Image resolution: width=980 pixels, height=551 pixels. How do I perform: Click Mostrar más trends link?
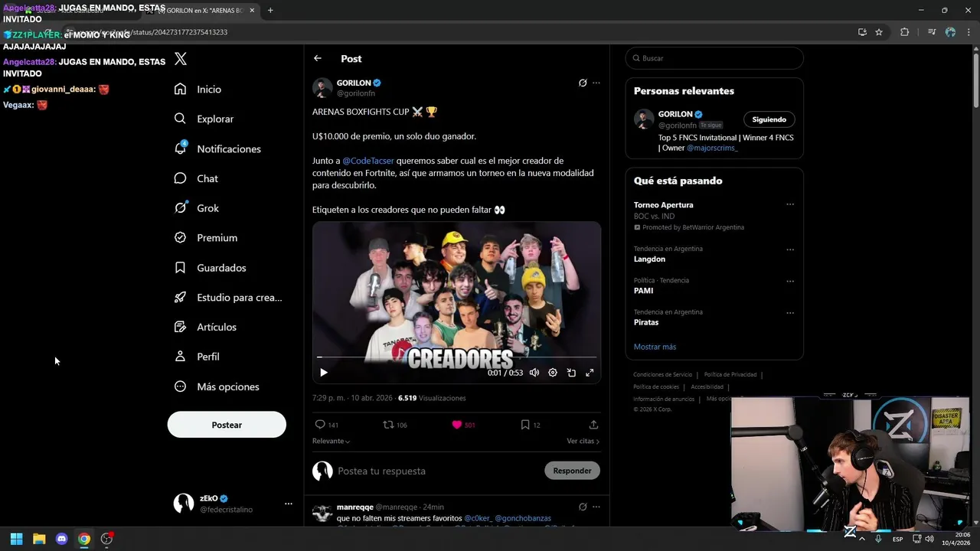coord(655,347)
